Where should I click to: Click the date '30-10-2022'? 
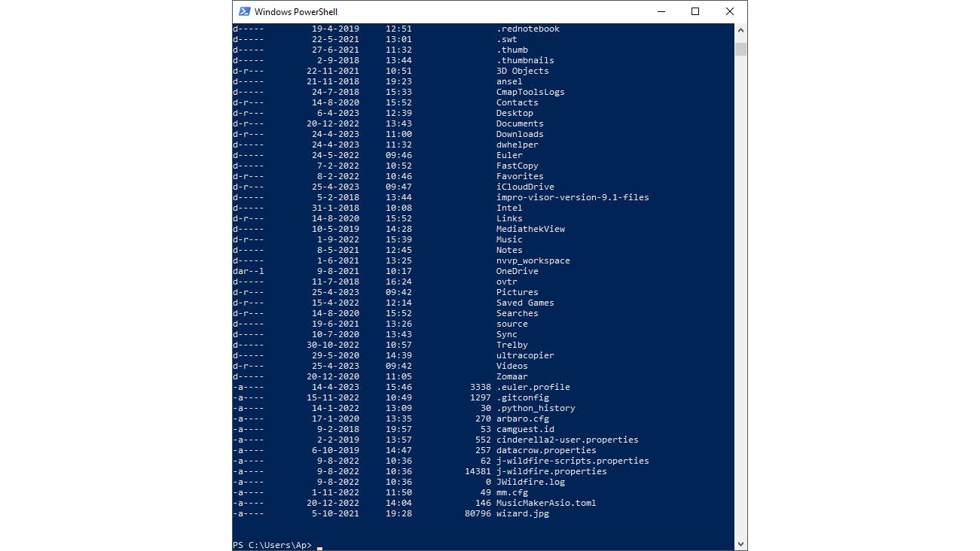pyautogui.click(x=333, y=345)
